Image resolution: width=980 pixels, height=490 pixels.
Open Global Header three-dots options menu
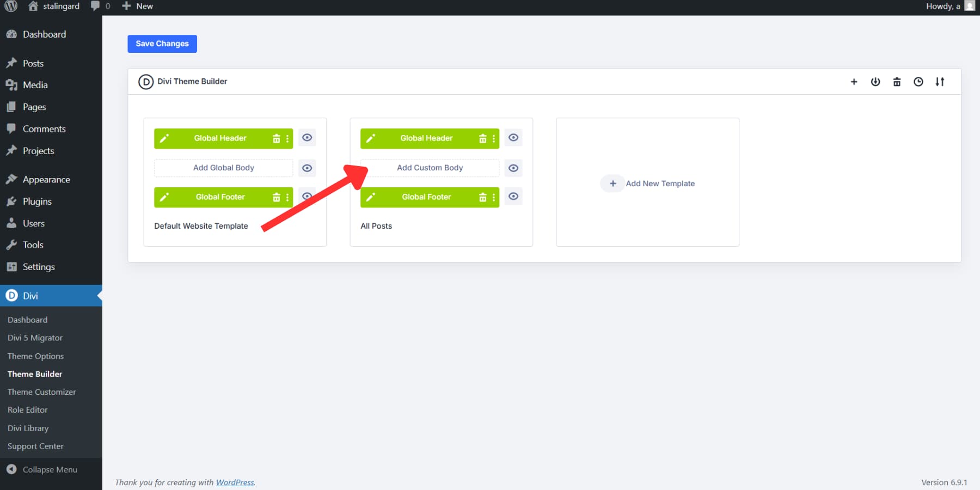tap(287, 138)
